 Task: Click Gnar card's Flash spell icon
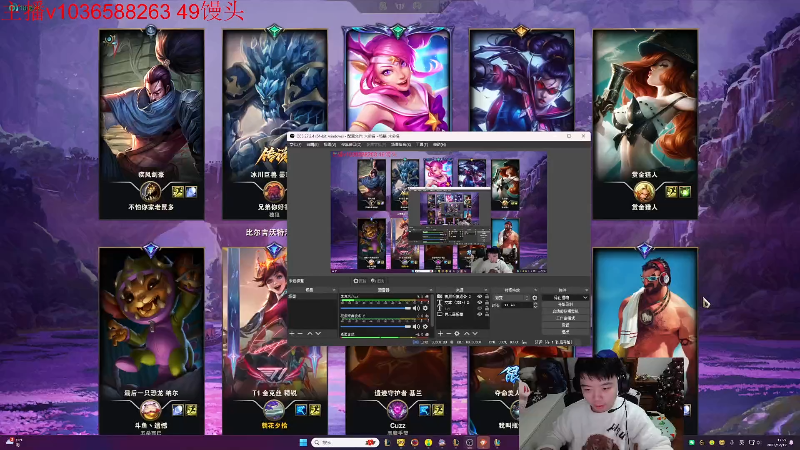point(191,410)
